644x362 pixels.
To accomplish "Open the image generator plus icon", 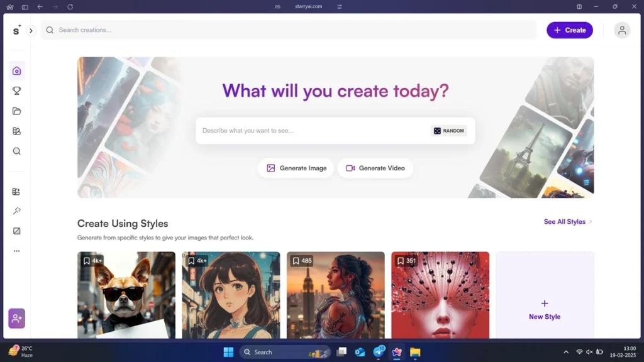I will tap(16, 191).
